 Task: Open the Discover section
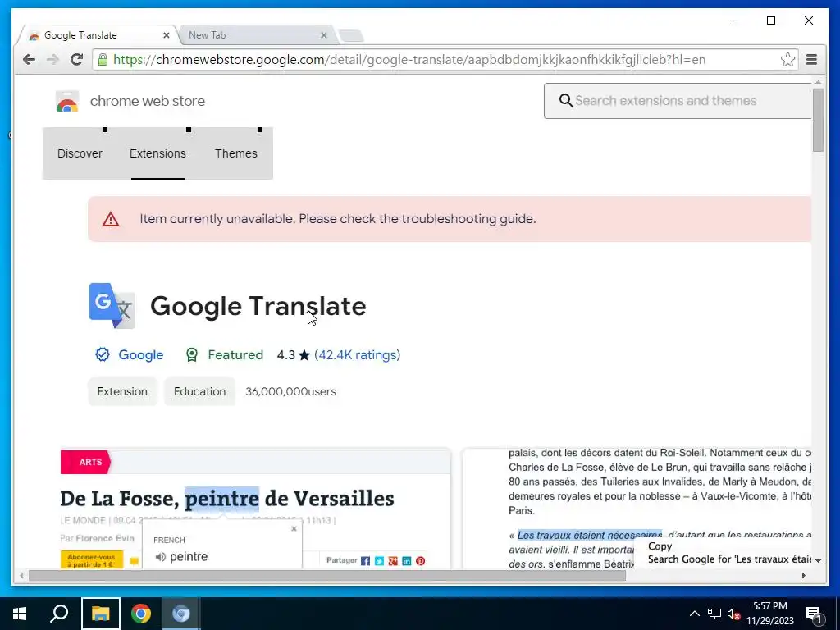[x=80, y=153]
